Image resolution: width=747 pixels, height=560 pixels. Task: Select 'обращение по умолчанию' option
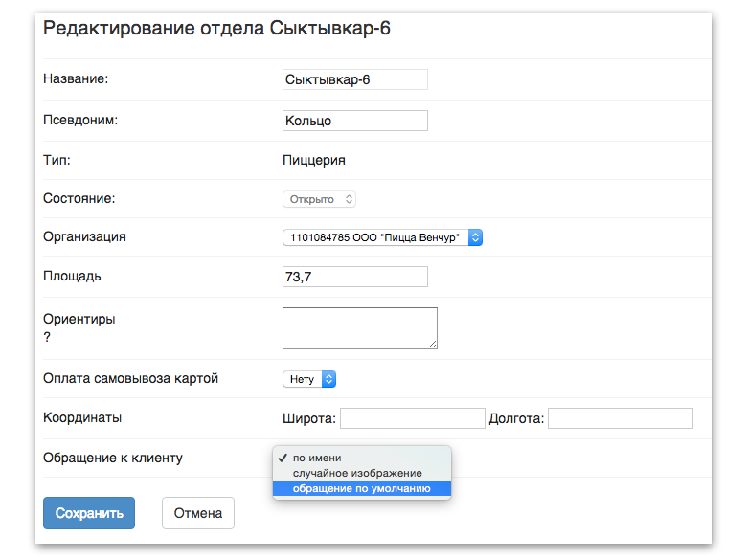click(362, 488)
